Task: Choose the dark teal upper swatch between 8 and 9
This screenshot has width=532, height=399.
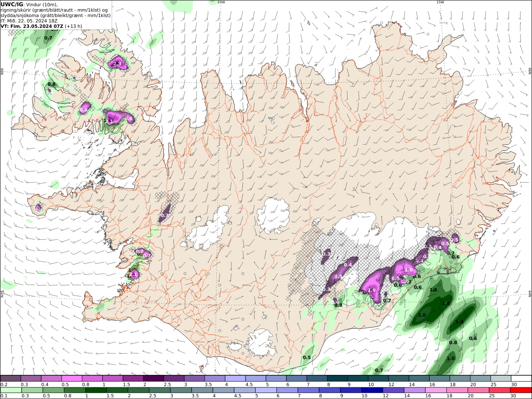Action: [337, 379]
